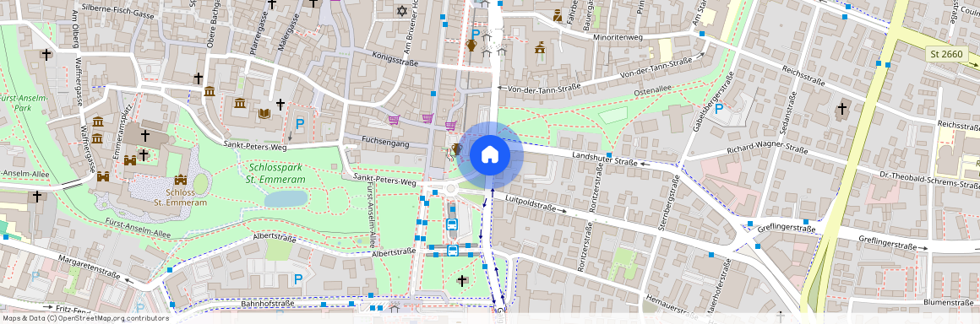Click the parking icon north of Sankt-Peters-Weg

pyautogui.click(x=300, y=123)
